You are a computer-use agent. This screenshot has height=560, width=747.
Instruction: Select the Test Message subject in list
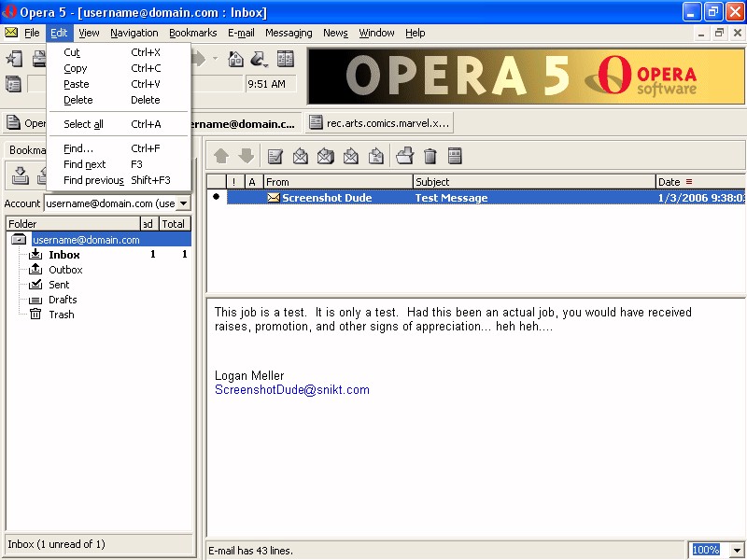point(451,198)
